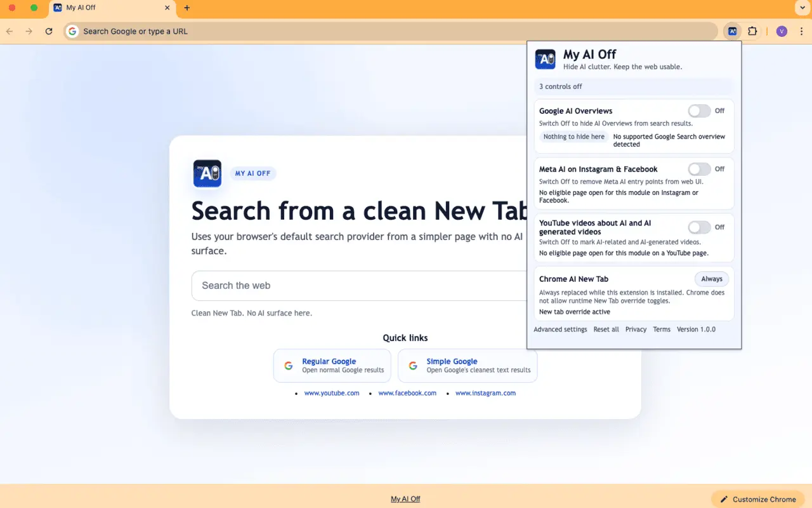Go back using the back arrow
812x508 pixels.
9,31
